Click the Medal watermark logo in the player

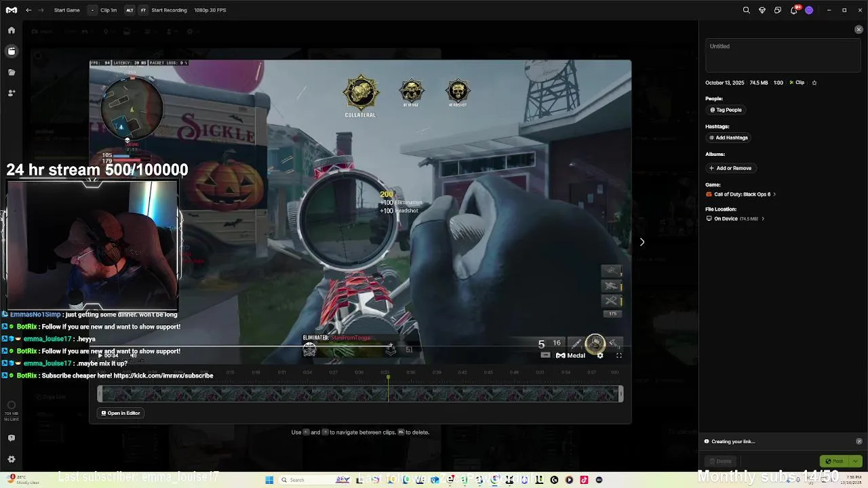pyautogui.click(x=570, y=355)
